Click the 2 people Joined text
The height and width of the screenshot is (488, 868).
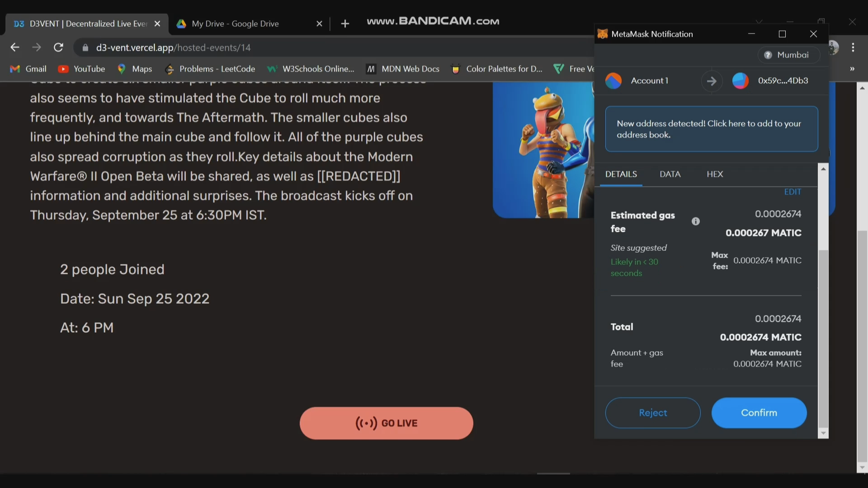click(x=112, y=269)
